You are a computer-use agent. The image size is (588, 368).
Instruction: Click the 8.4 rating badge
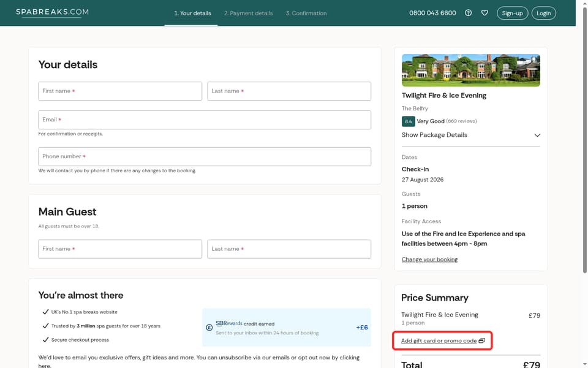pyautogui.click(x=408, y=121)
